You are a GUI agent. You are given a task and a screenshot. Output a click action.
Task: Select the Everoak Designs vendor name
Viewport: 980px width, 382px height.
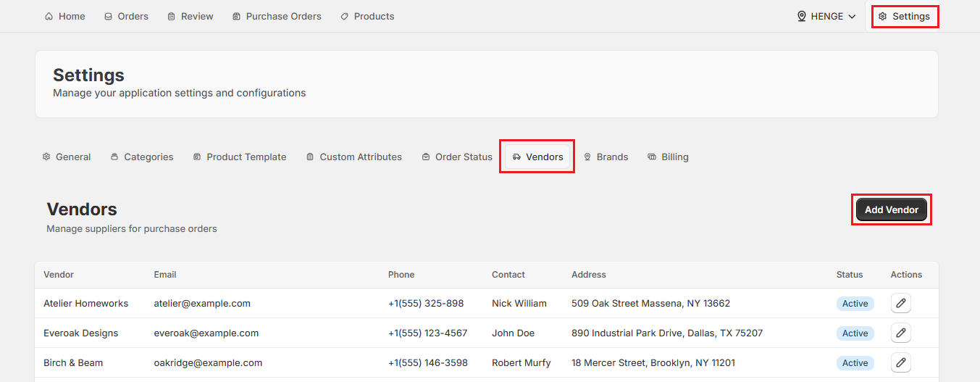[80, 333]
